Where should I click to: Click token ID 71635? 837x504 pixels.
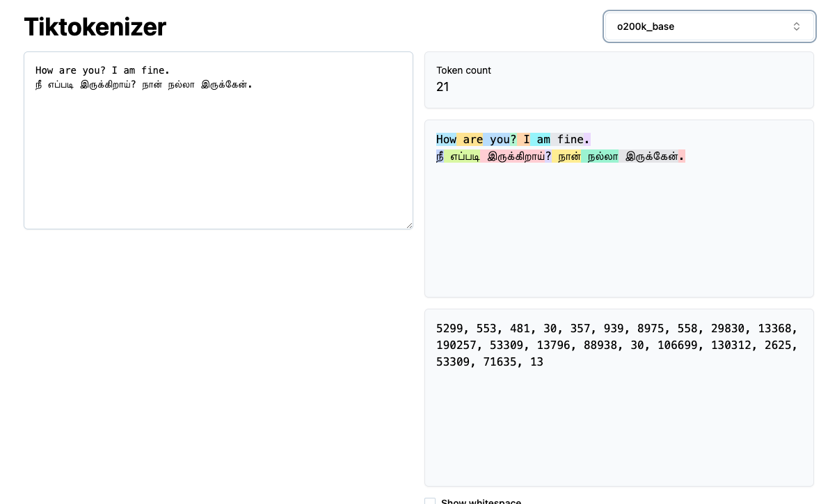click(500, 362)
